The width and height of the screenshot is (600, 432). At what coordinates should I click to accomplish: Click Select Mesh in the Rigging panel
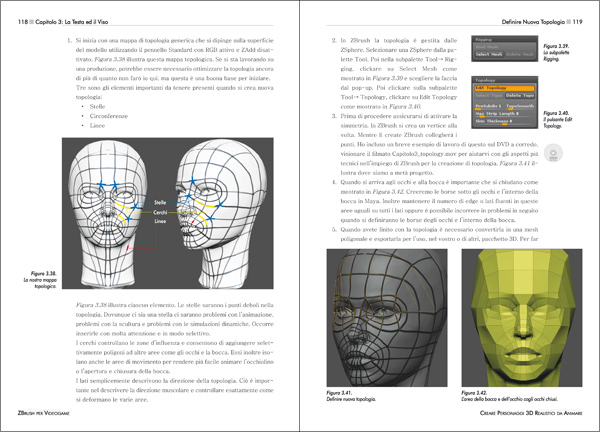(489, 54)
